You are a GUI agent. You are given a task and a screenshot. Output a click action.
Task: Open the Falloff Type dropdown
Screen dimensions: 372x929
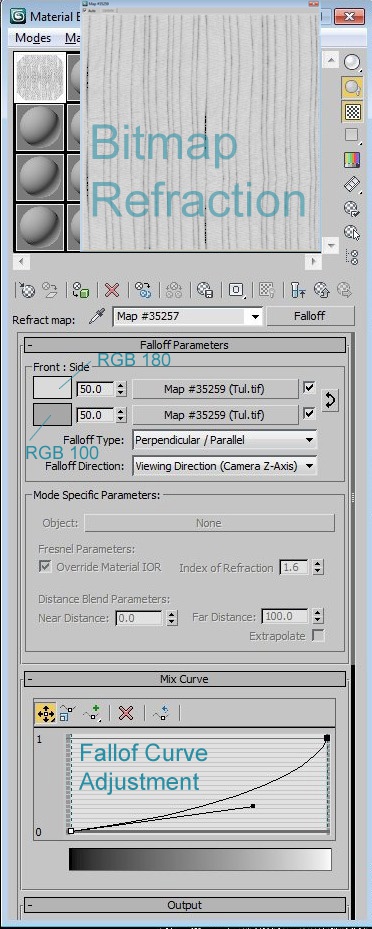coord(309,440)
